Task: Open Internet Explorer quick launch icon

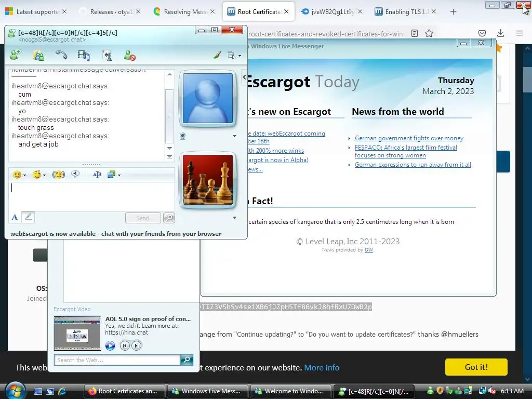Action: pos(62,391)
